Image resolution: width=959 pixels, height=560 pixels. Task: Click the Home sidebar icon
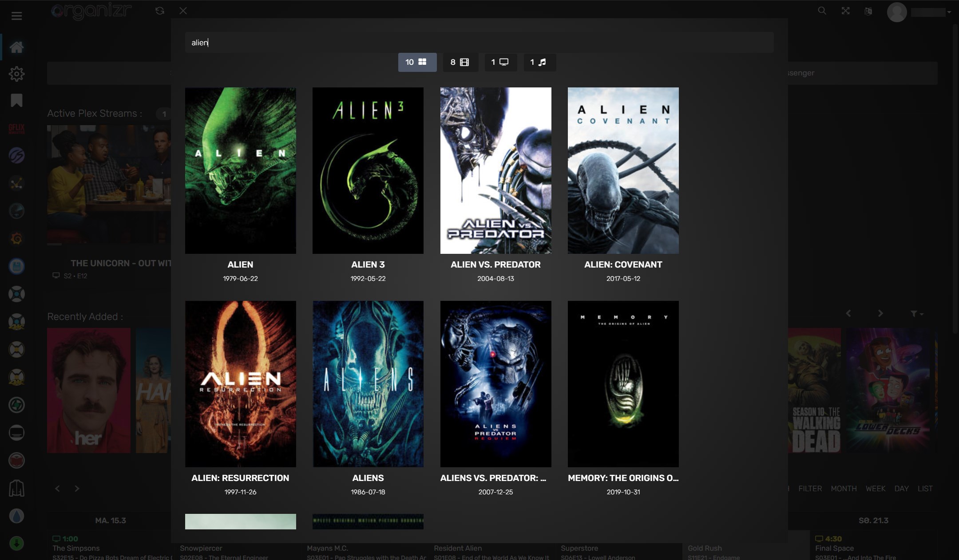point(17,47)
